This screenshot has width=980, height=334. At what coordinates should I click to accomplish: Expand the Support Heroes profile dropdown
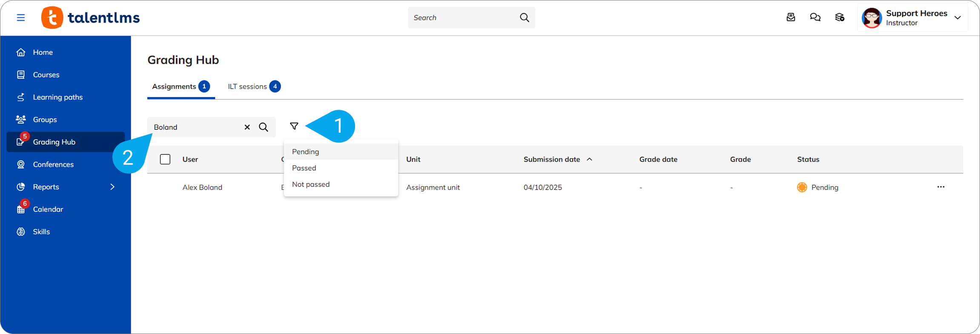tap(957, 17)
